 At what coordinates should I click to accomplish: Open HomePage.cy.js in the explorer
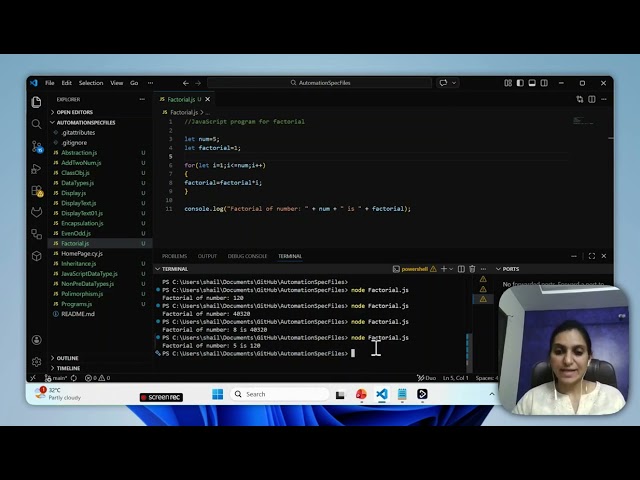[82, 253]
